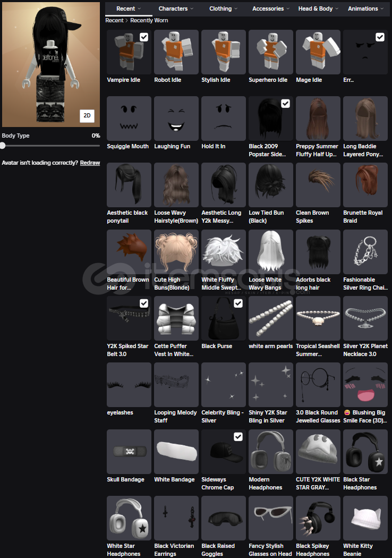This screenshot has height=558, width=392.
Task: Open the Accessories dropdown
Action: click(271, 9)
